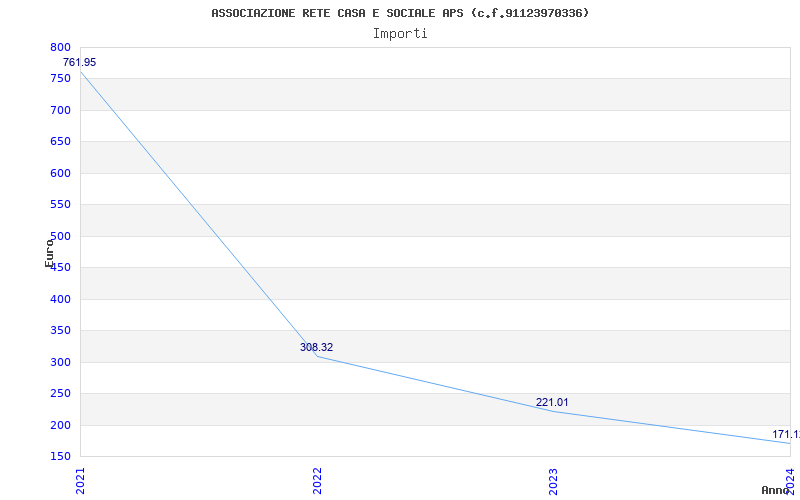Click the Anno x-axis title
This screenshot has width=800, height=500.
776,490
